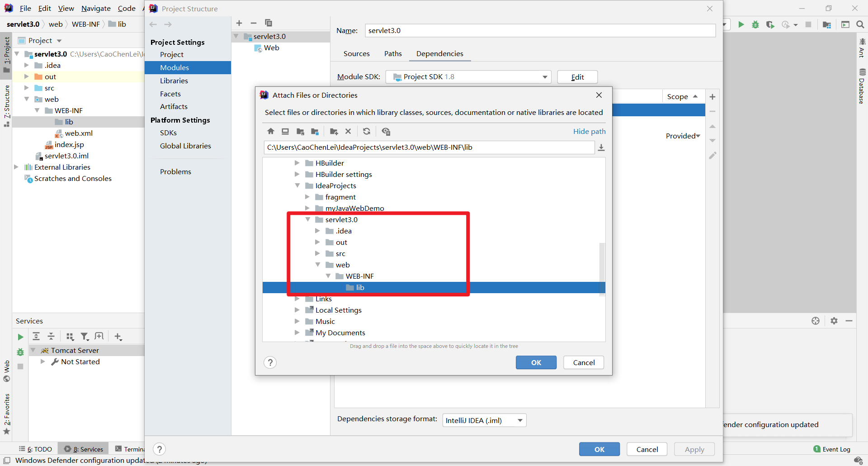Click the Attach dialog tree scrollbar
Screen dimensions: 868x466
click(x=602, y=269)
